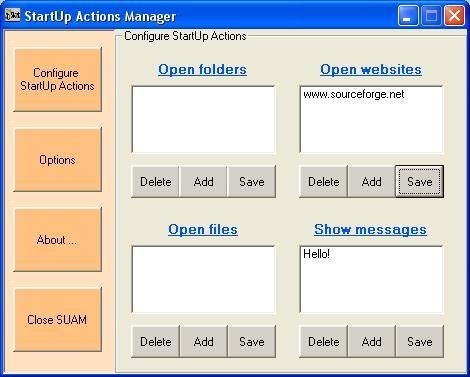Open the Options section
Image resolution: width=470 pixels, height=377 pixels.
58,160
